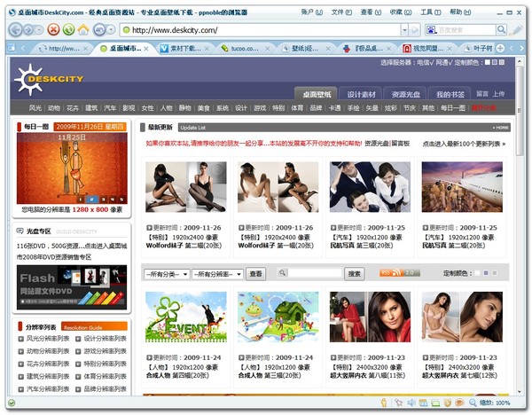Open the 收藏(O) menu
The height and width of the screenshot is (415, 532).
point(401,12)
